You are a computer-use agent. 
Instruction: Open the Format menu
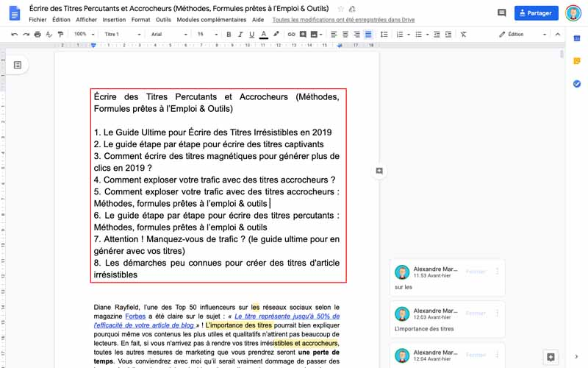[x=140, y=20]
